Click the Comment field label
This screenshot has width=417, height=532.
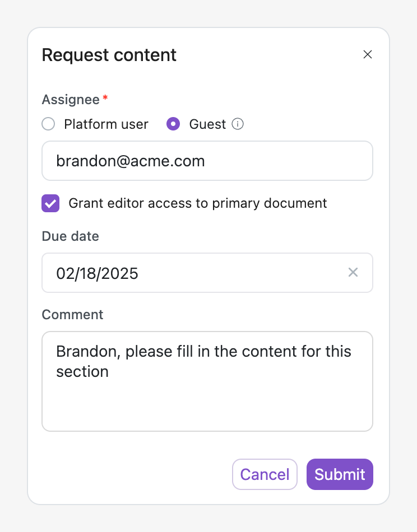point(72,315)
